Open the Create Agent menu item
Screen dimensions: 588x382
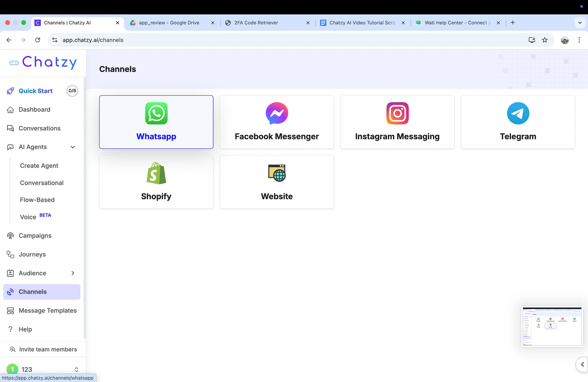click(x=39, y=166)
